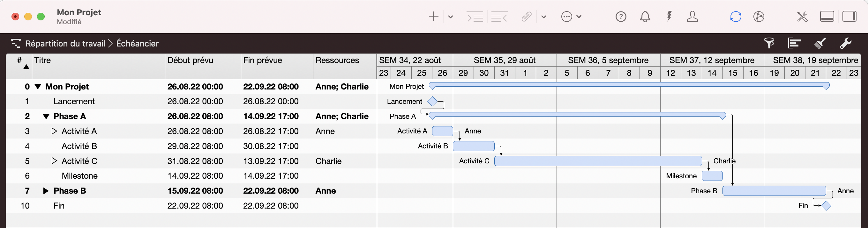Select Répartition du travail in breadcrumb

[65, 44]
